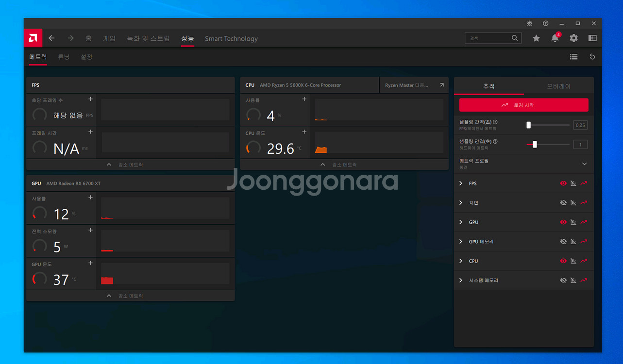This screenshot has width=623, height=364.
Task: Click plus on GPU 온도 row
Action: (x=90, y=263)
